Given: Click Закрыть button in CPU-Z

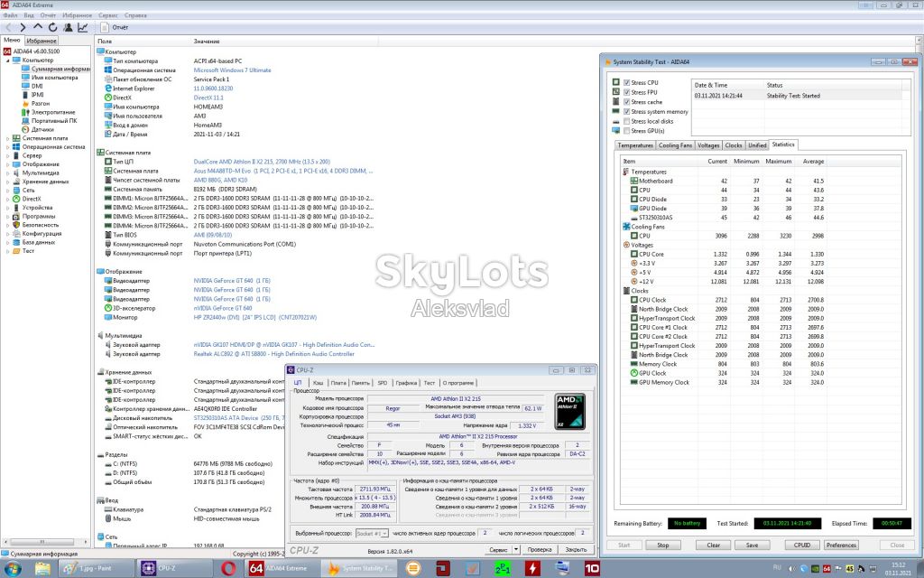Looking at the screenshot, I should point(576,550).
